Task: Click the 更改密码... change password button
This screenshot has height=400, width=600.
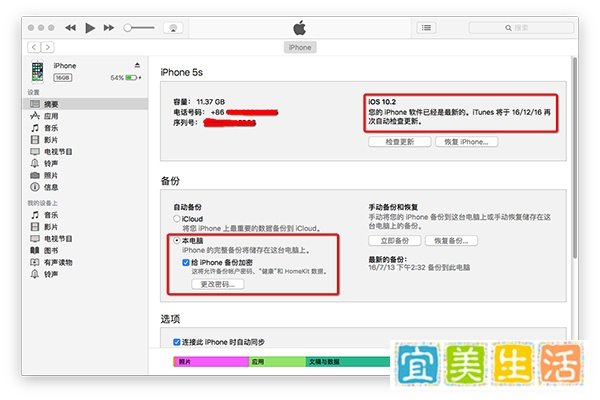Action: click(217, 284)
